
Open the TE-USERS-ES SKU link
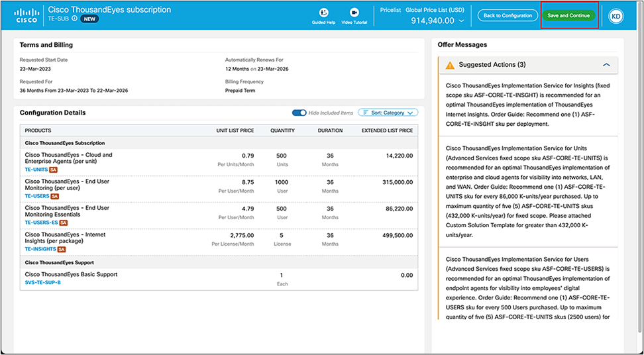[42, 223]
